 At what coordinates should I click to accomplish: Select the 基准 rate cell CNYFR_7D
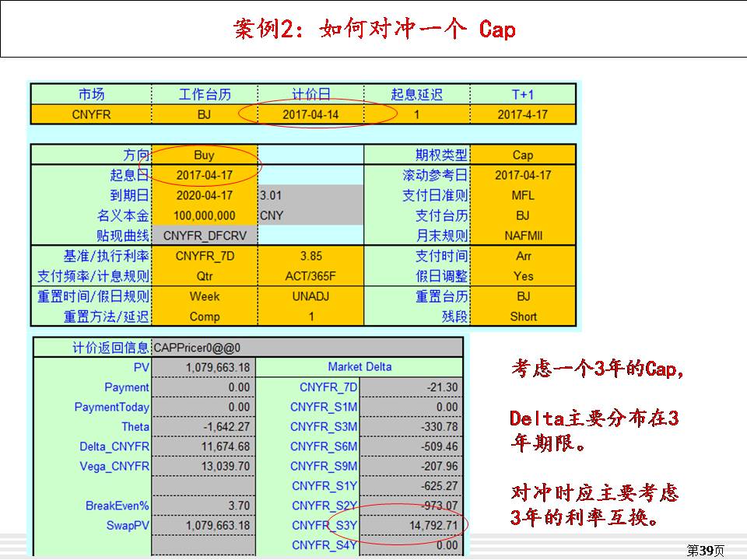(x=204, y=256)
